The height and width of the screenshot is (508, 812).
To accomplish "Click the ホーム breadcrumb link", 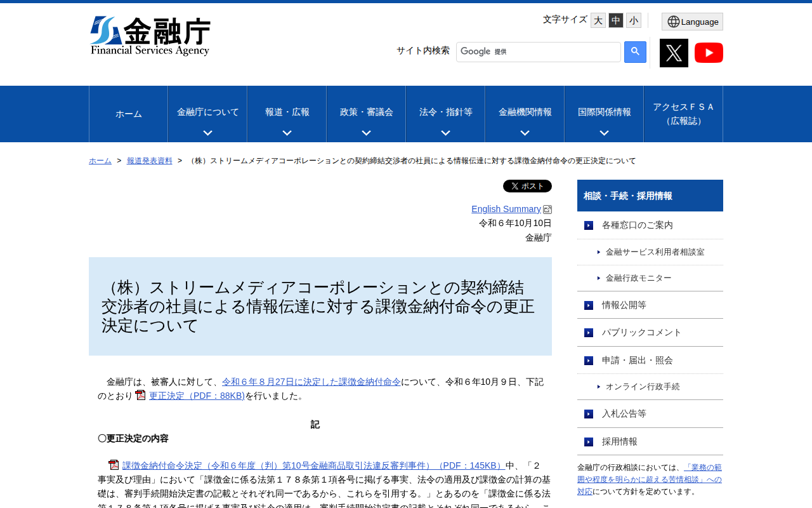I will tap(100, 161).
